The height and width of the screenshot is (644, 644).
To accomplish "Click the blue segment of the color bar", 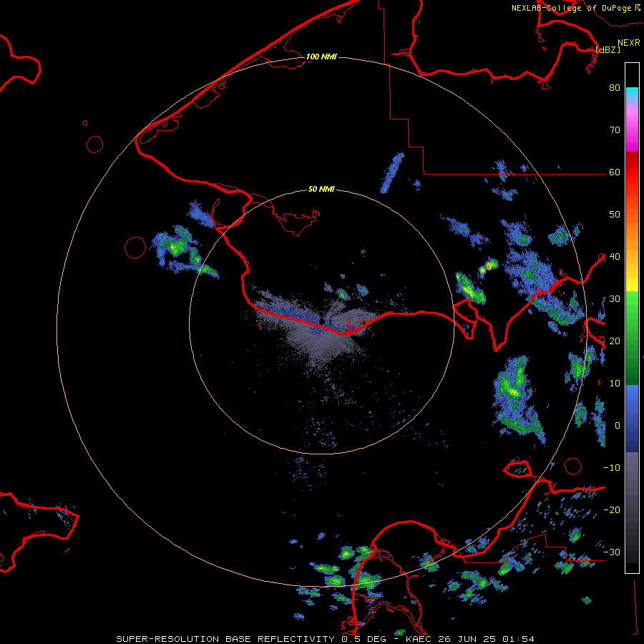I will 632,418.
